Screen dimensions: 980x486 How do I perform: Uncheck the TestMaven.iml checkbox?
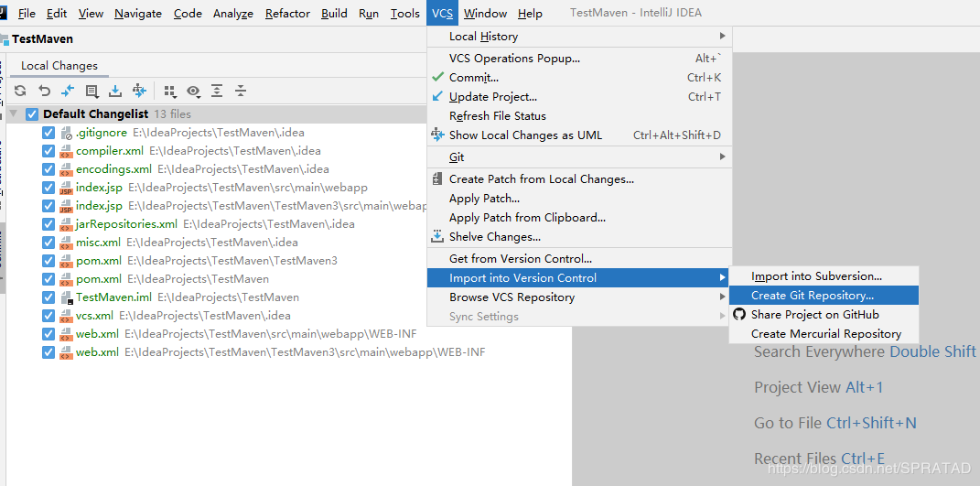click(x=48, y=297)
